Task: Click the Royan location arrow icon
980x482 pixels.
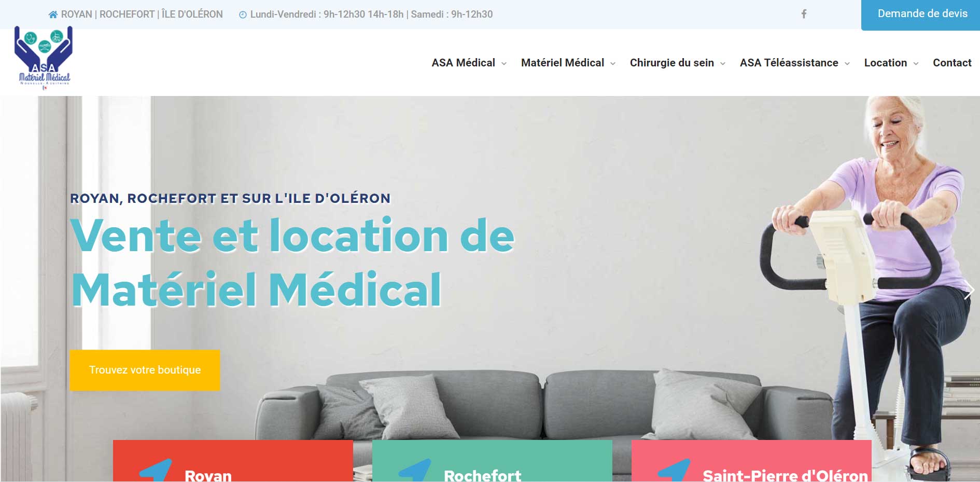Action: (x=156, y=470)
